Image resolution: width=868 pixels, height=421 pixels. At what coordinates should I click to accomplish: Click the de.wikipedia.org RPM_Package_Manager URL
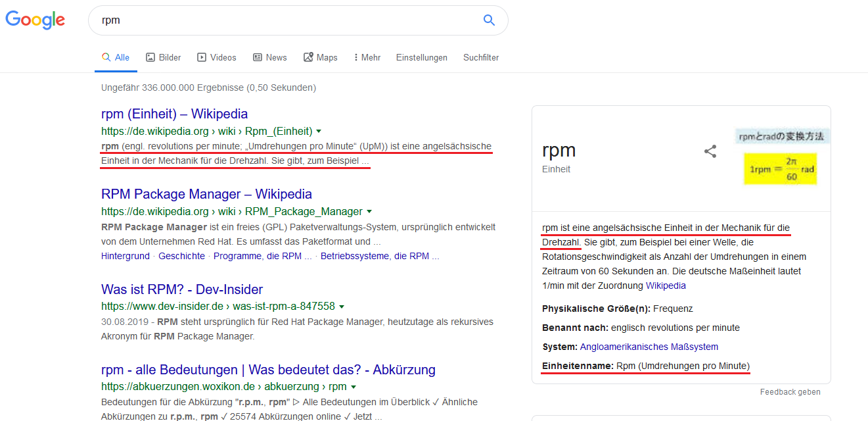(232, 212)
